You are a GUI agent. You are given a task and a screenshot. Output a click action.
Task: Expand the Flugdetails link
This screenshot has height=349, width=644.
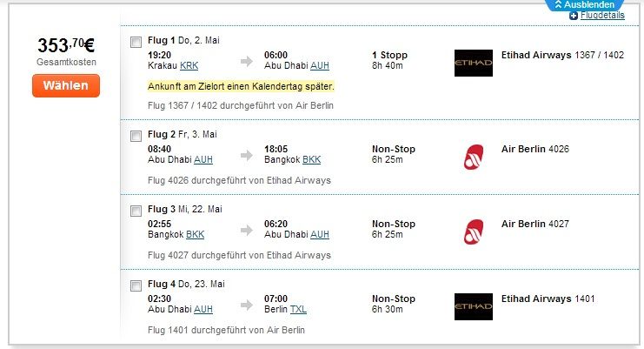pyautogui.click(x=602, y=15)
